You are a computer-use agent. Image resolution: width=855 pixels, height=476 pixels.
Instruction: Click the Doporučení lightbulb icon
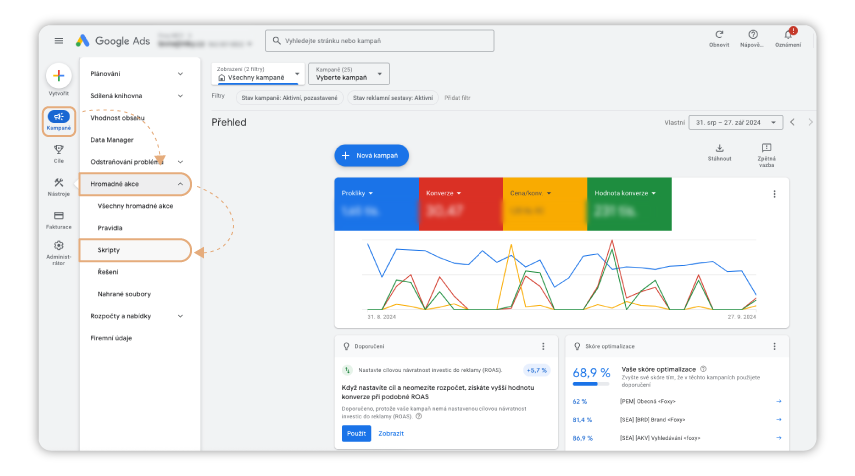pyautogui.click(x=346, y=346)
